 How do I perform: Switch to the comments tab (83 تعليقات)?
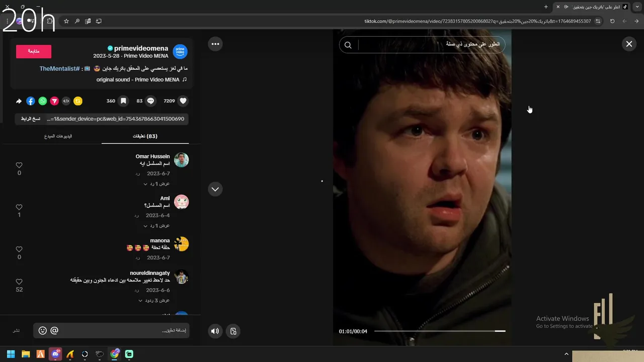pos(145,136)
